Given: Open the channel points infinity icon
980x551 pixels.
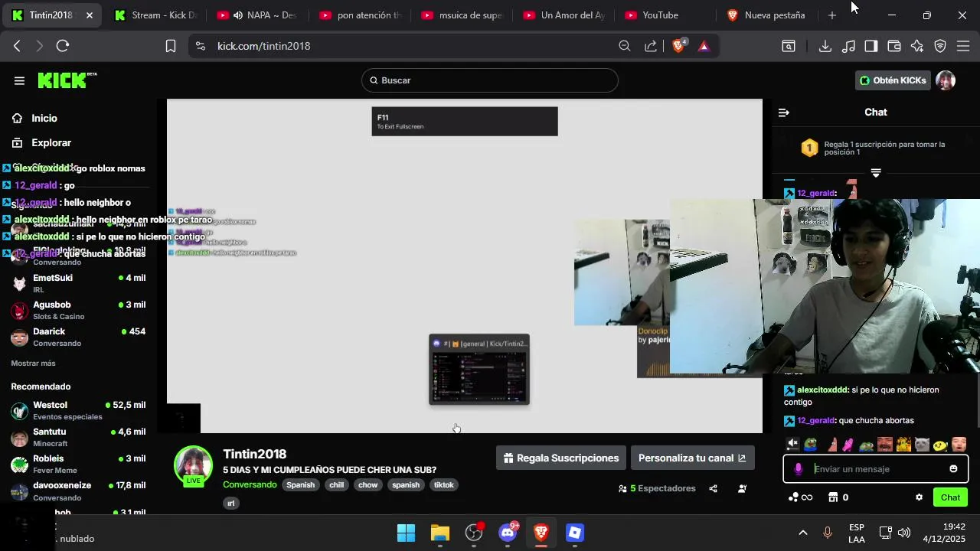Looking at the screenshot, I should point(800,497).
